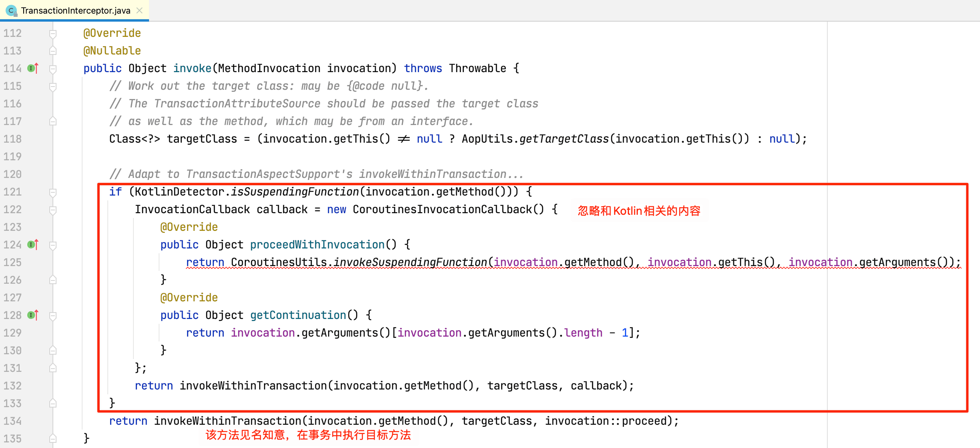The image size is (980, 448).
Task: Fold anonymous class at line 122
Action: click(52, 210)
